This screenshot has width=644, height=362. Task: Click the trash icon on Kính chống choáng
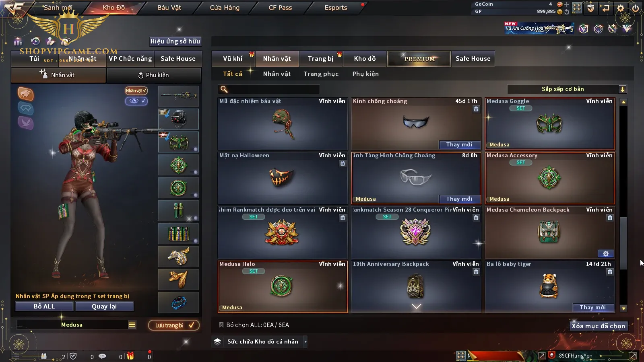click(476, 109)
